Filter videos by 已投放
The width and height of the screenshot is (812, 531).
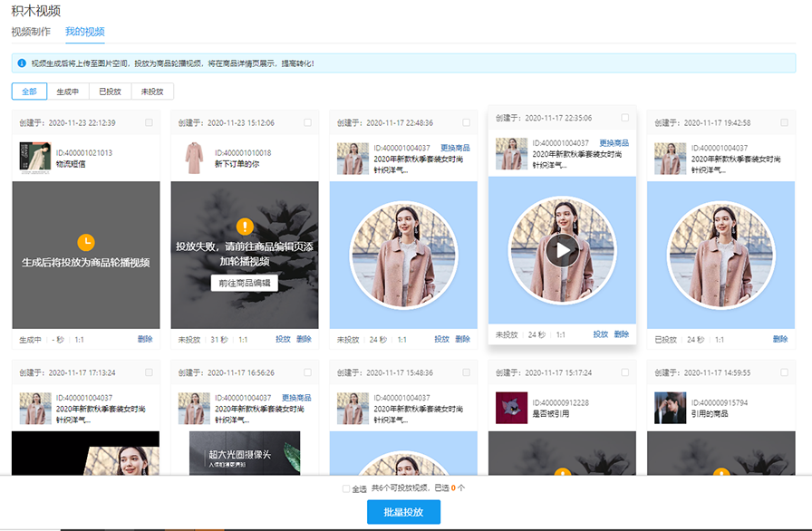coord(111,92)
